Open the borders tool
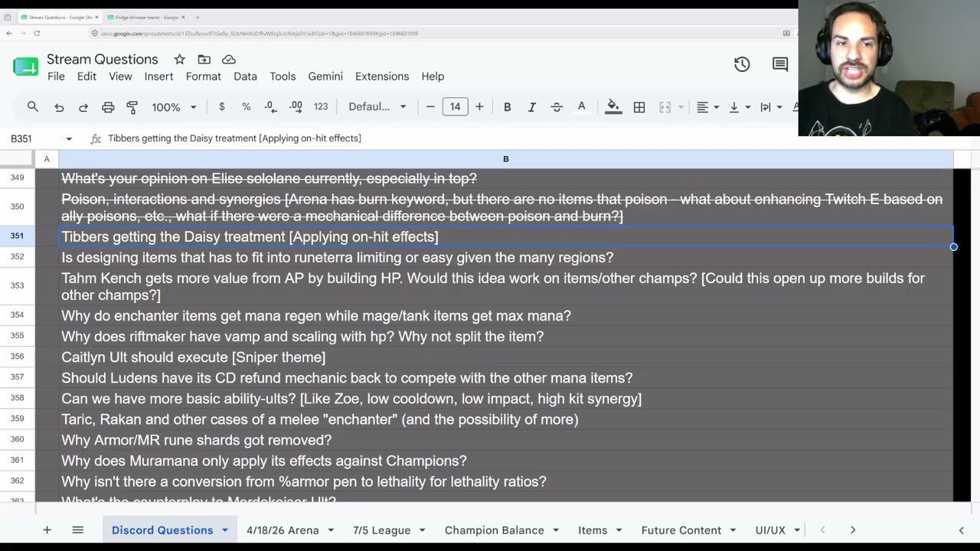This screenshot has width=980, height=551. [639, 107]
